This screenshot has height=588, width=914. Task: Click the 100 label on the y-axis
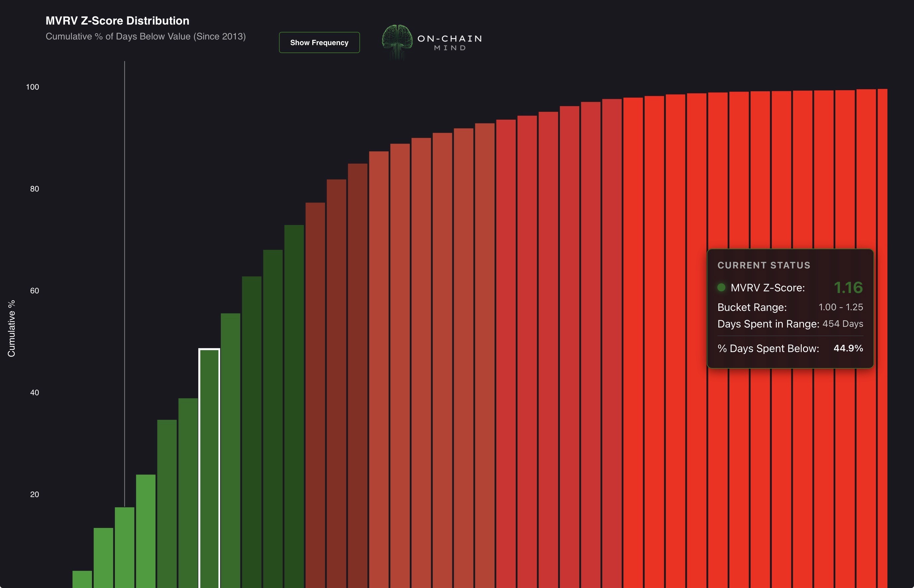click(x=33, y=87)
